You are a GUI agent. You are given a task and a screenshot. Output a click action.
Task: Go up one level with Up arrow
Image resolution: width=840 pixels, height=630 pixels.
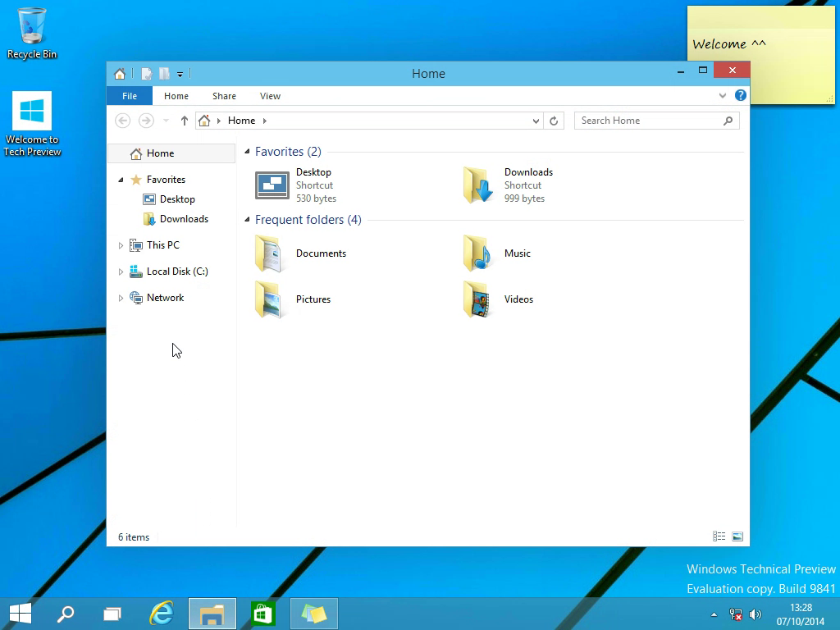(x=185, y=121)
